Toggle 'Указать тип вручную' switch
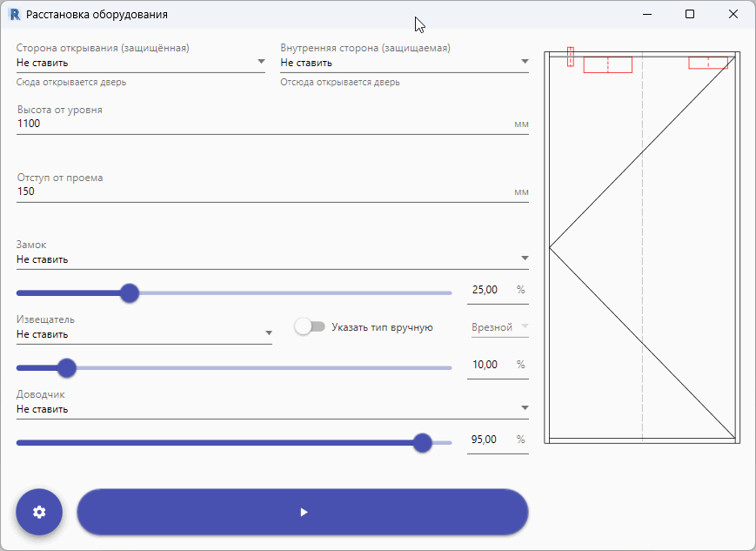The width and height of the screenshot is (756, 551). click(310, 326)
